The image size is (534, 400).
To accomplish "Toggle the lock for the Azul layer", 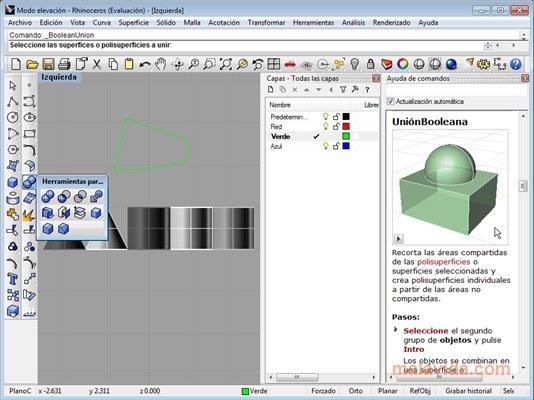I will click(336, 146).
